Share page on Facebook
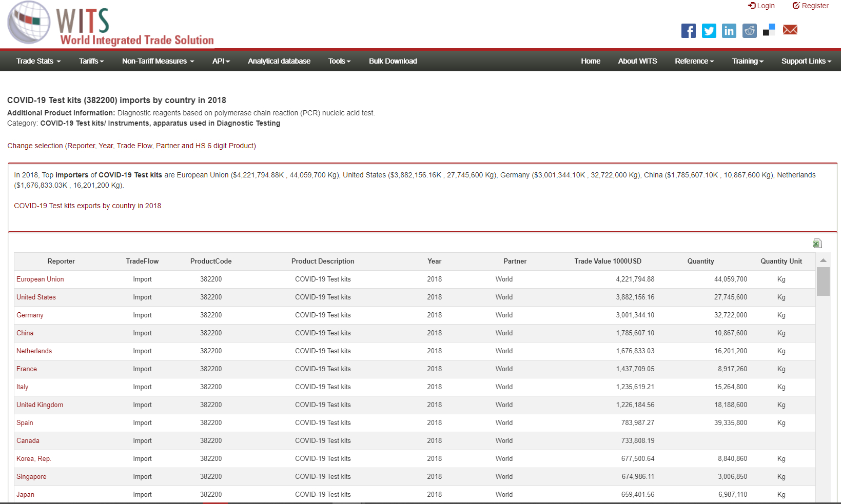This screenshot has width=841, height=504. [688, 31]
